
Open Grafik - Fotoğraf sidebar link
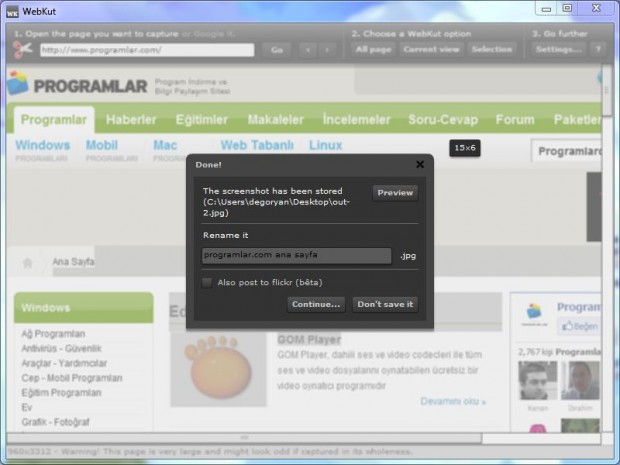[x=55, y=422]
